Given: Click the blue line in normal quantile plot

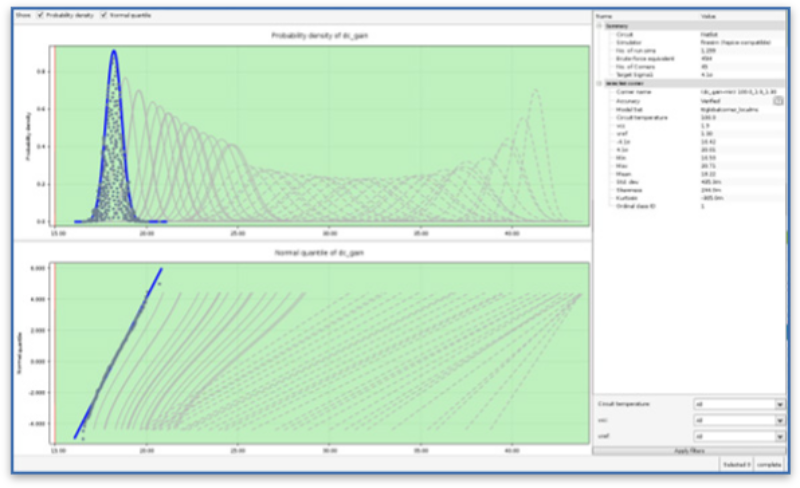Looking at the screenshot, I should (x=120, y=350).
